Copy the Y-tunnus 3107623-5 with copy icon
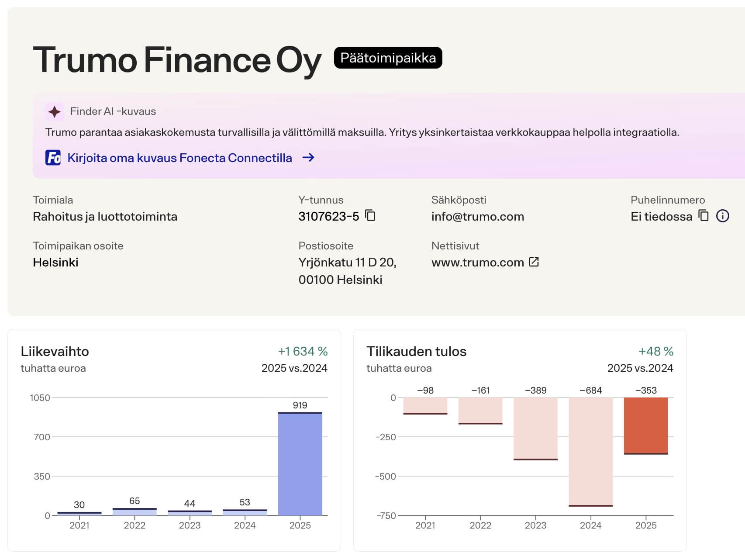 click(370, 216)
